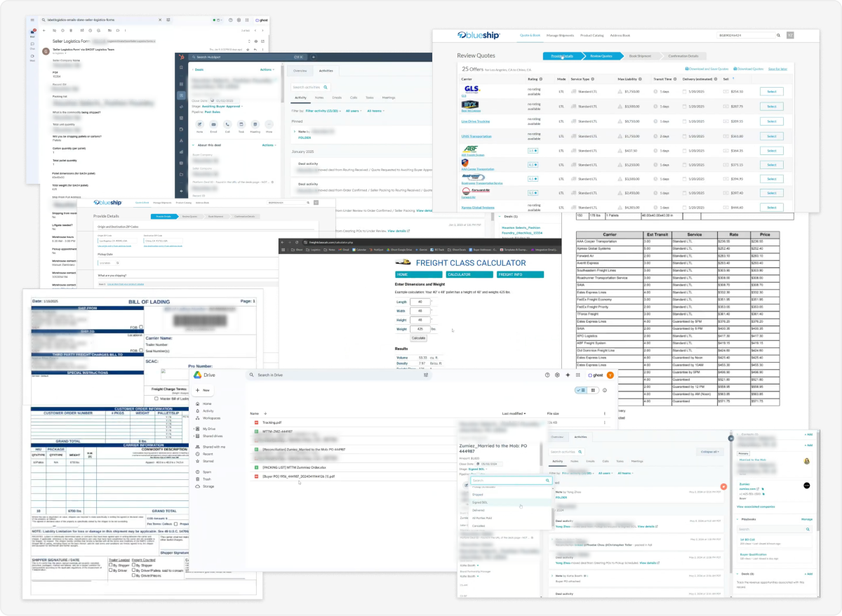Click Calculate in Freight Class Calculator
Screen dimensions: 842x616
(x=417, y=337)
